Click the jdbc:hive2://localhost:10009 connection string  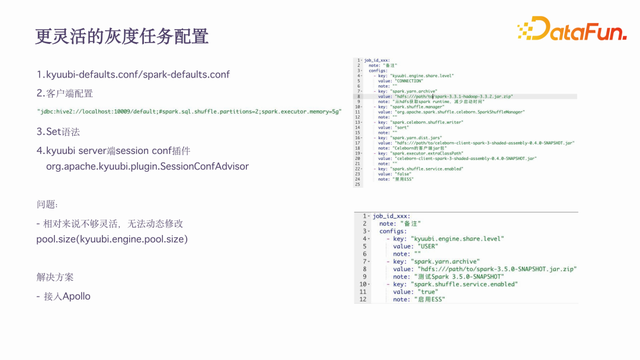(x=189, y=111)
